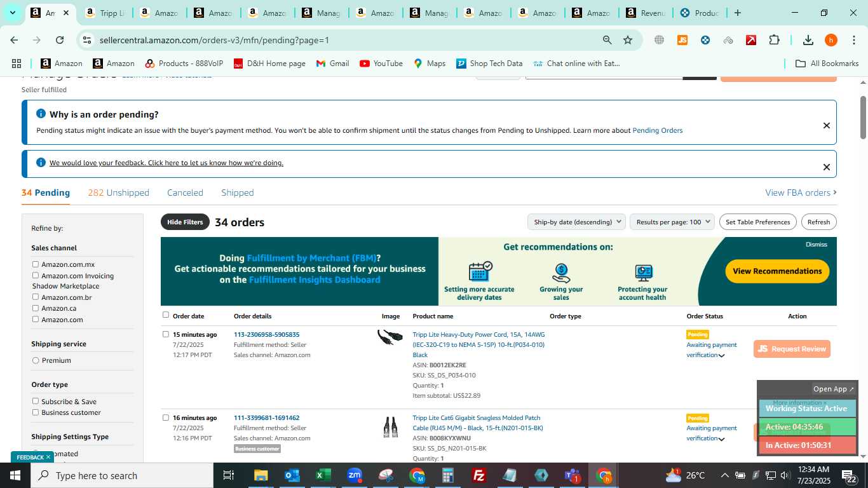The image size is (868, 488).
Task: Switch to the Shipped orders tab
Action: (x=238, y=193)
